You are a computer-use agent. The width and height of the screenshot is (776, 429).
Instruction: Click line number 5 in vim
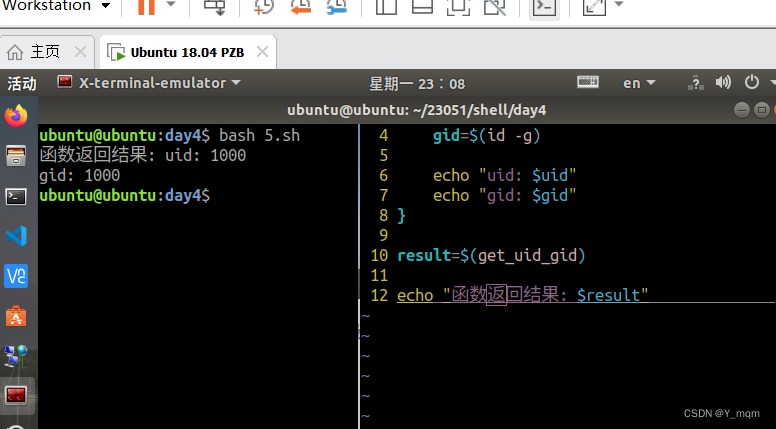(x=384, y=155)
